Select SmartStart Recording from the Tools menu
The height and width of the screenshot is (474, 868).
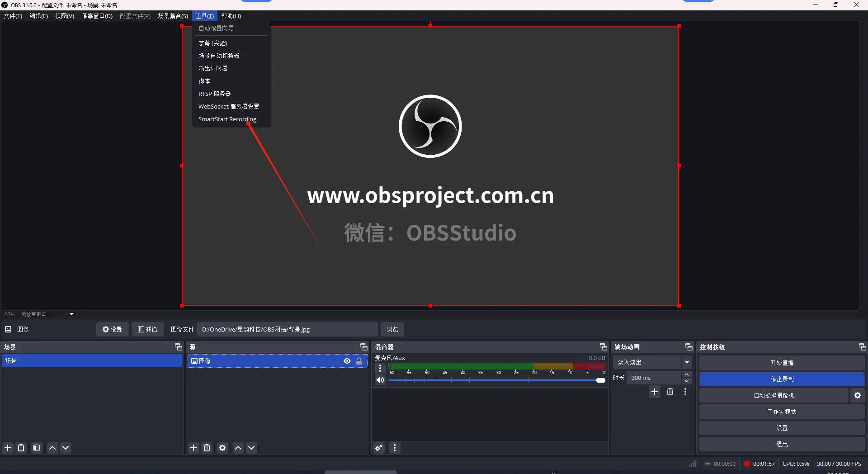(227, 119)
